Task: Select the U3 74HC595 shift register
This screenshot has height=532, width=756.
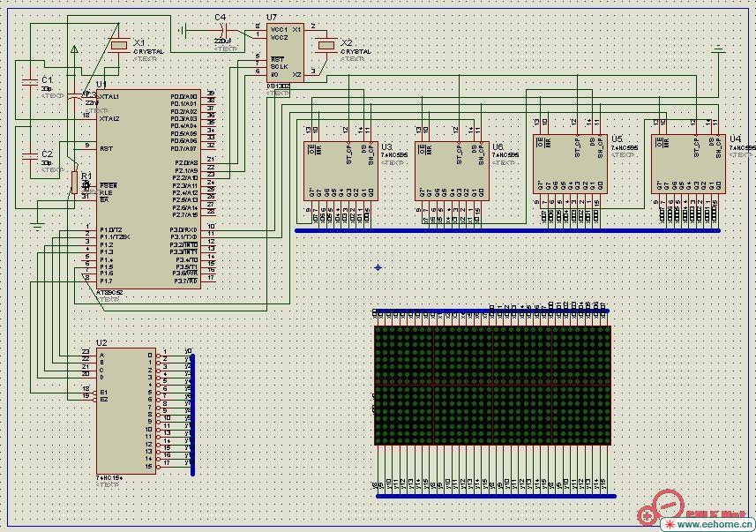Action: pyautogui.click(x=341, y=171)
